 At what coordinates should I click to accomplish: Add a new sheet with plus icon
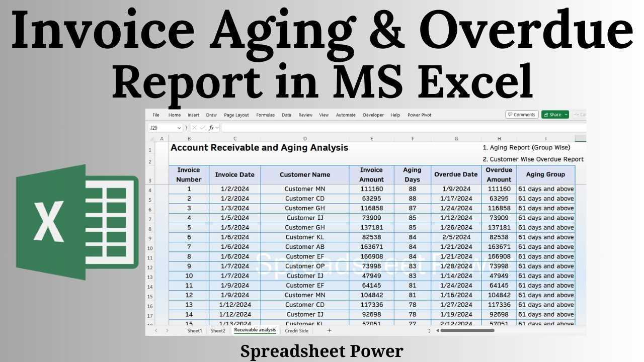[330, 331]
